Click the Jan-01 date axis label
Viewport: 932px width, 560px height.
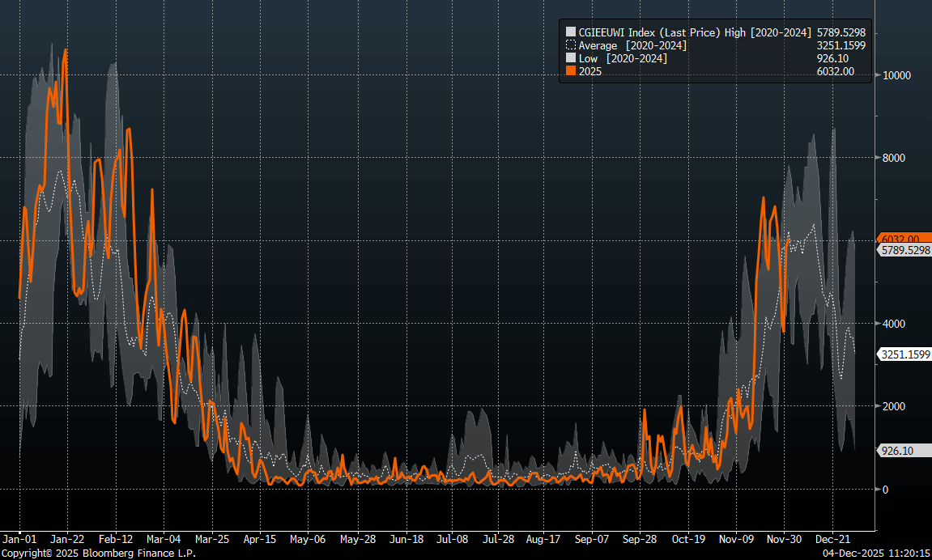click(19, 538)
